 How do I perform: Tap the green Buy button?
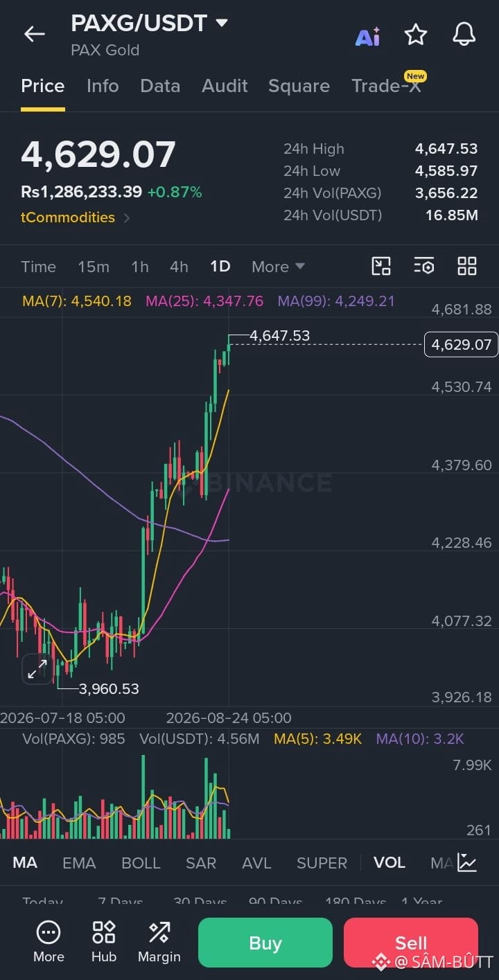tap(265, 943)
